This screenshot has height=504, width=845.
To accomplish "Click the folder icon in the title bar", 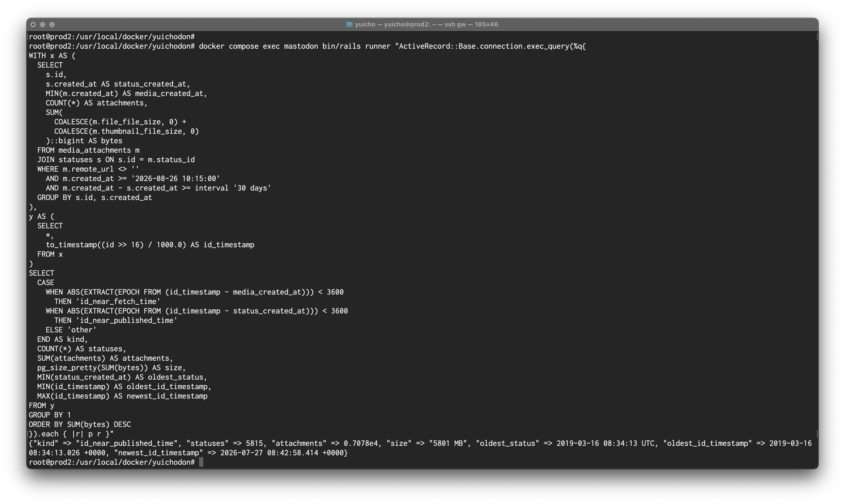I will pos(349,24).
